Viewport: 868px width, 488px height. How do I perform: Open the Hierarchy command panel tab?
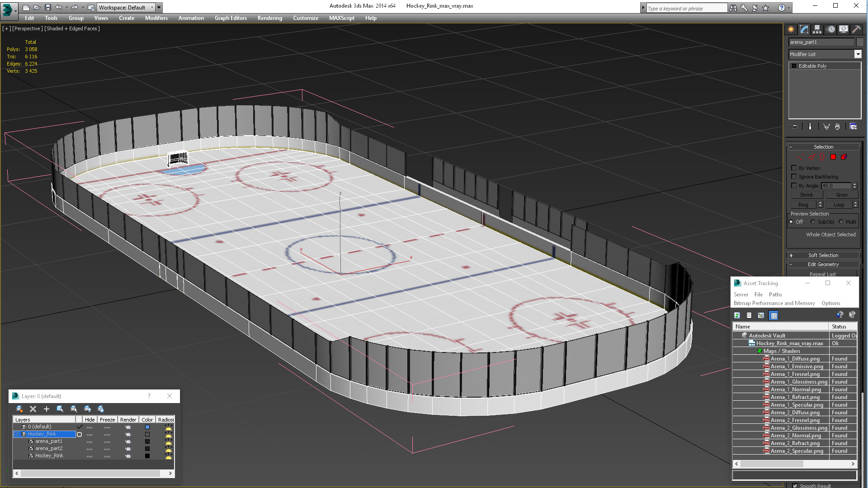click(x=817, y=29)
